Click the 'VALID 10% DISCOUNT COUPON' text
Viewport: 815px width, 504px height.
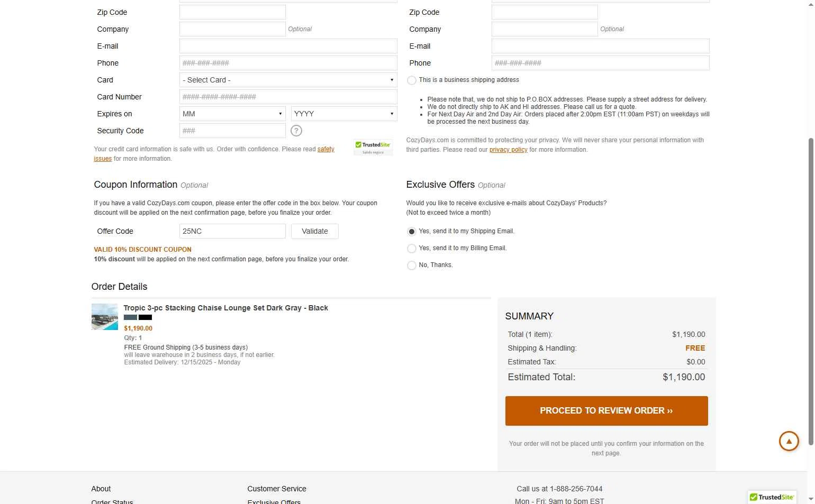point(143,250)
